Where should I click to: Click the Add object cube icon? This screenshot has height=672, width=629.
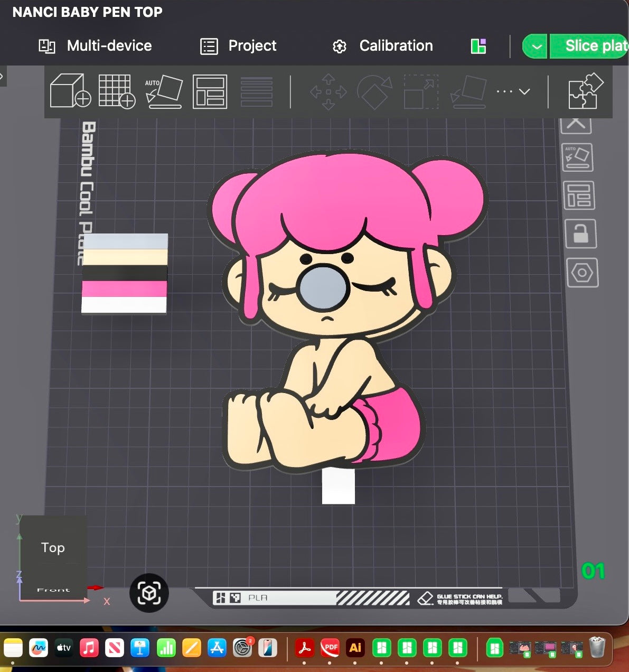click(70, 91)
